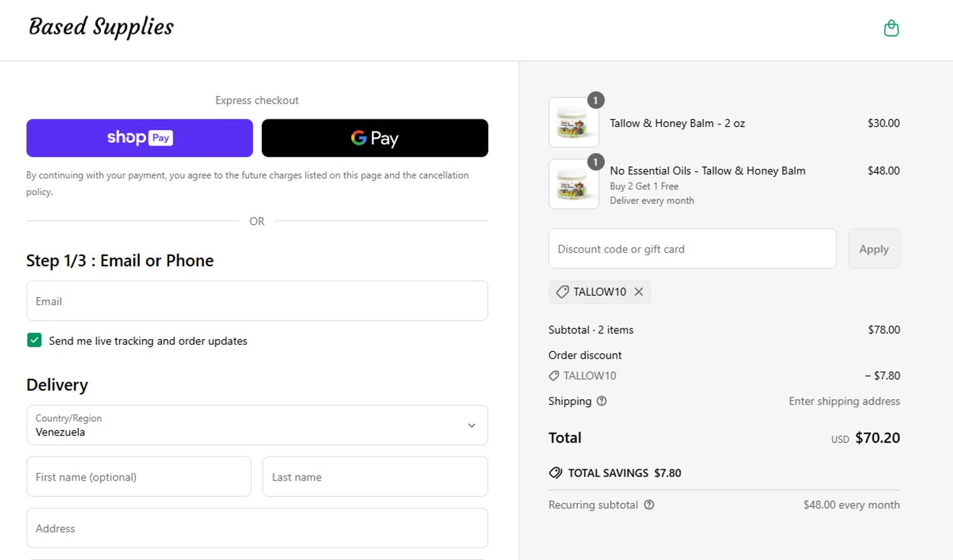The image size is (953, 560).
Task: Click the No Essential Oils product name
Action: point(708,171)
